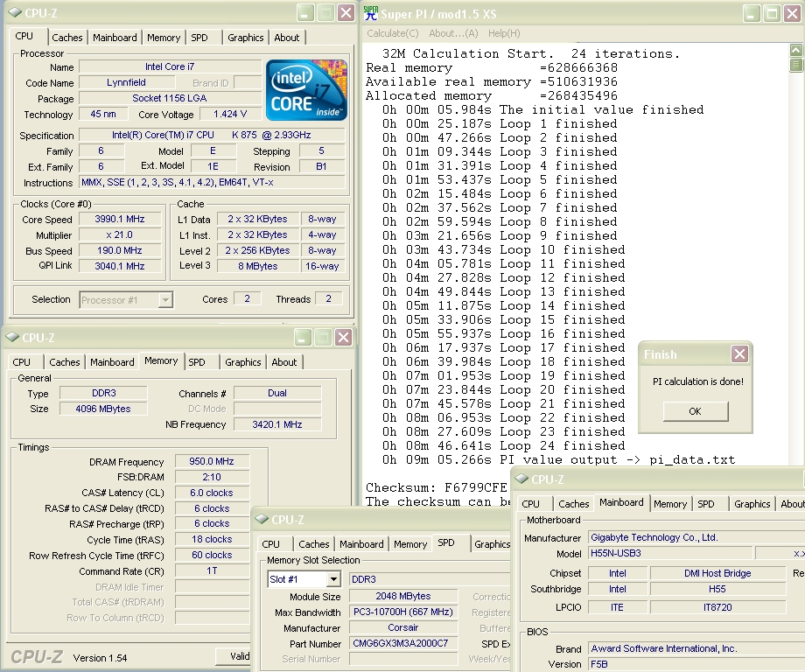Click the Level 3 cache value 8 MBytes
This screenshot has width=805, height=672.
pos(258,266)
